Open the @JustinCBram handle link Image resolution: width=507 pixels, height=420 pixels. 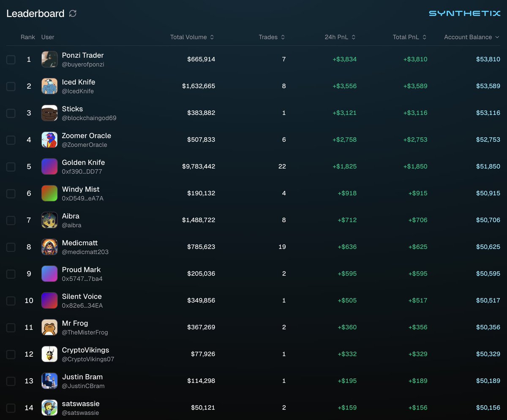(83, 386)
